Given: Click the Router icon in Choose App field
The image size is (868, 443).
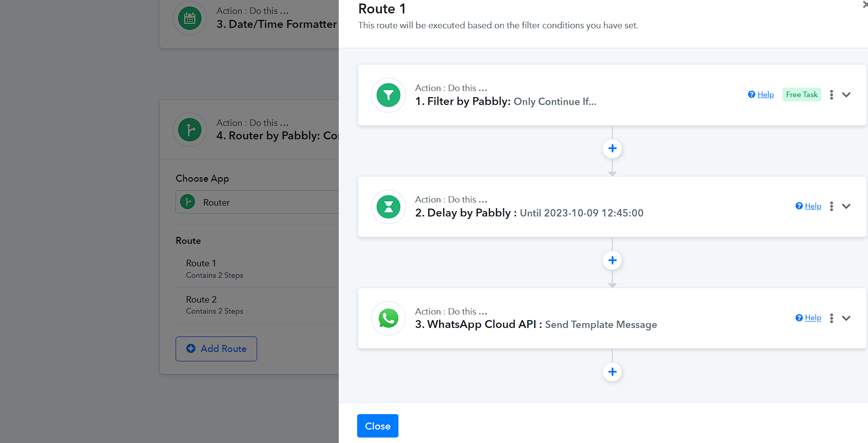Looking at the screenshot, I should coord(188,202).
